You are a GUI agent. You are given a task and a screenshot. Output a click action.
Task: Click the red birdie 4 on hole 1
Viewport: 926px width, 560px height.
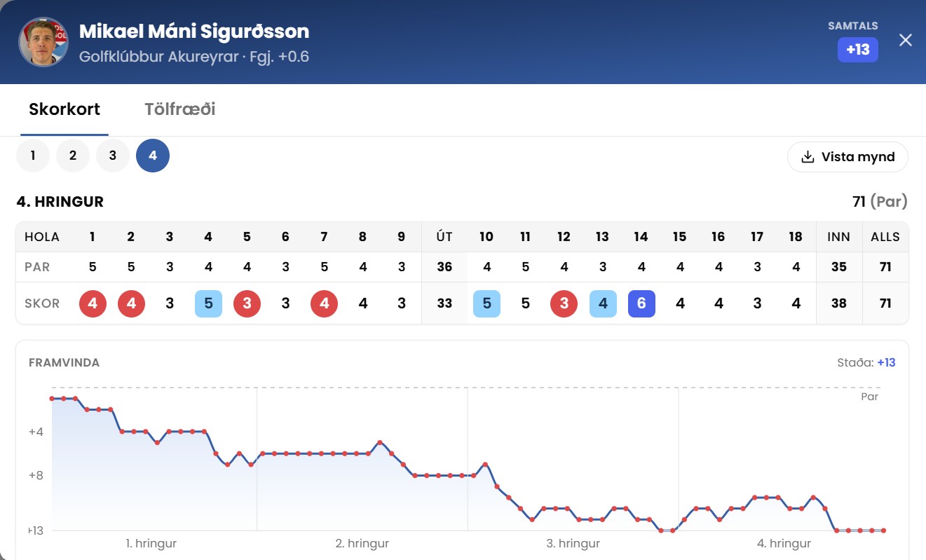coord(93,303)
